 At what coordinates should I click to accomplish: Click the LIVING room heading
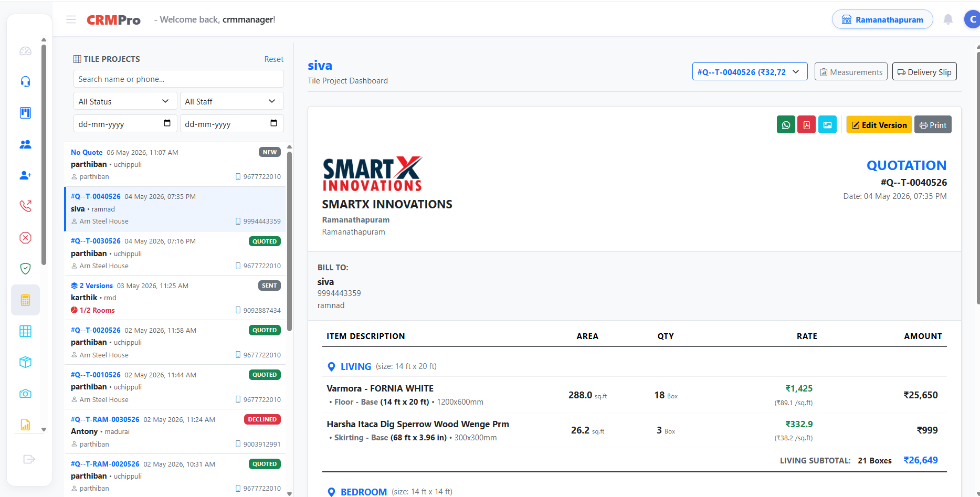[x=356, y=366]
